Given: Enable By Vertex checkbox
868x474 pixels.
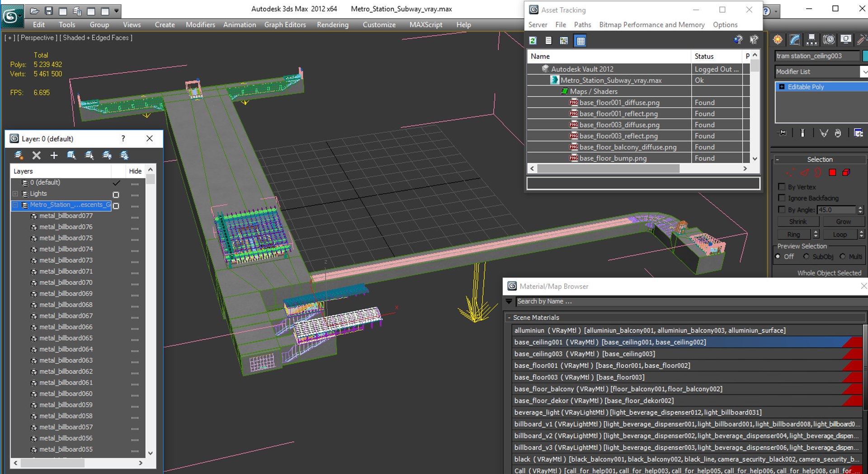Looking at the screenshot, I should [781, 187].
